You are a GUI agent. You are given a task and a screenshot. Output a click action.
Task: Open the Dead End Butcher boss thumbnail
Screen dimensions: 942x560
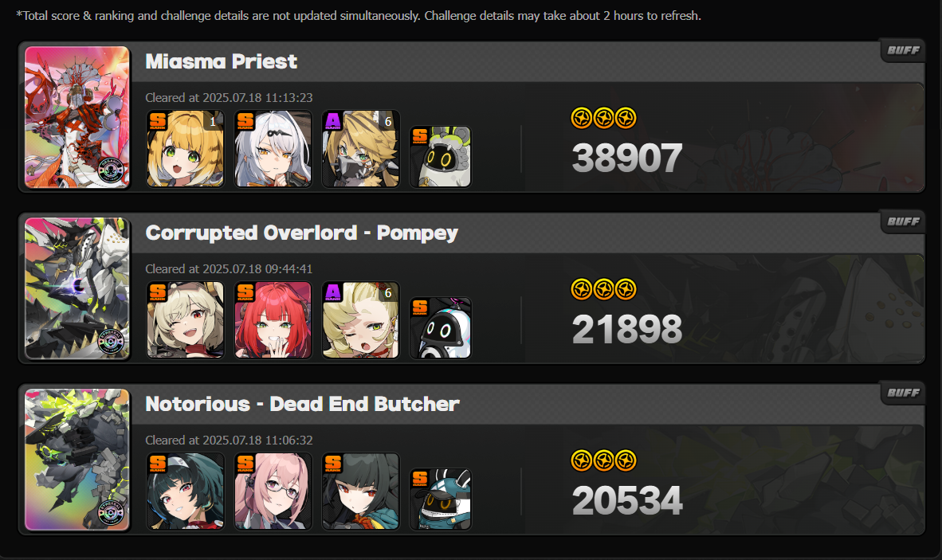click(x=77, y=460)
